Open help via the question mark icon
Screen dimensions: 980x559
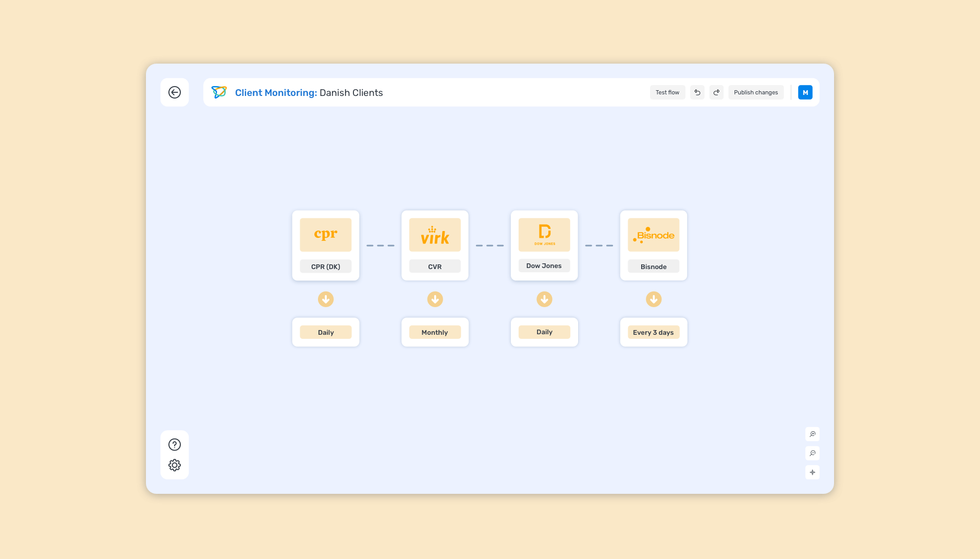tap(175, 444)
